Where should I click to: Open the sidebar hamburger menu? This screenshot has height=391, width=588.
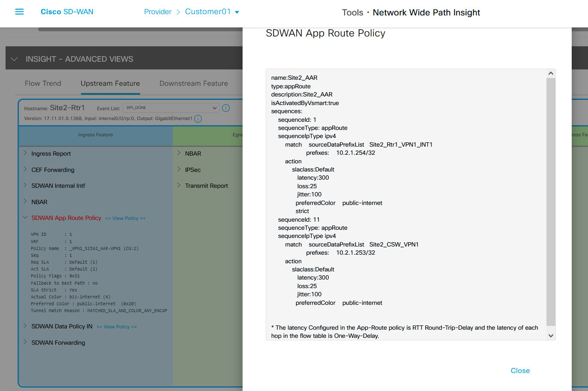point(19,12)
